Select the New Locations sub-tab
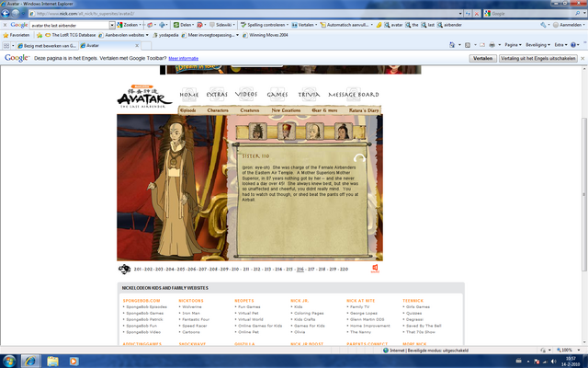 286,110
